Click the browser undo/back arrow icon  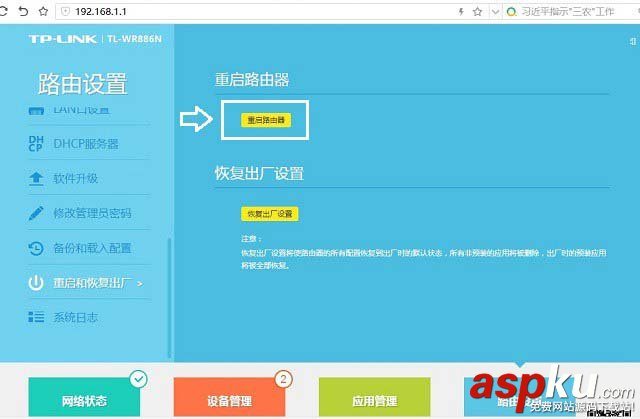[23, 11]
